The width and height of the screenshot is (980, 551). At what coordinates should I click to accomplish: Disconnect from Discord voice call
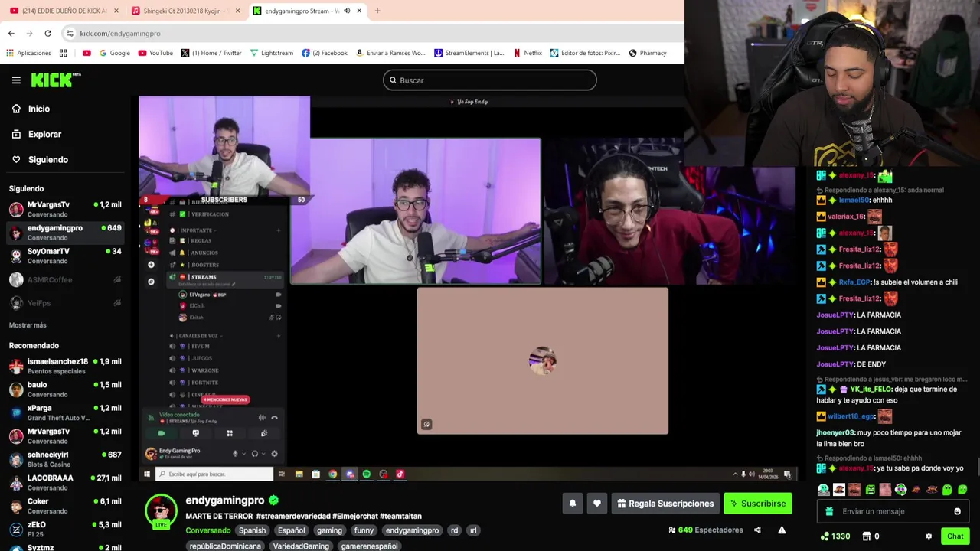coord(274,418)
